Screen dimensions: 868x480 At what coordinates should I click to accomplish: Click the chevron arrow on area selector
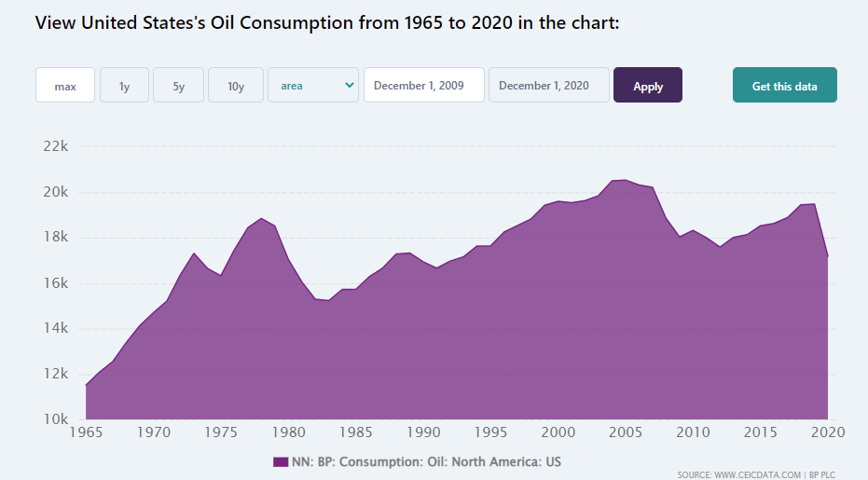click(x=350, y=86)
